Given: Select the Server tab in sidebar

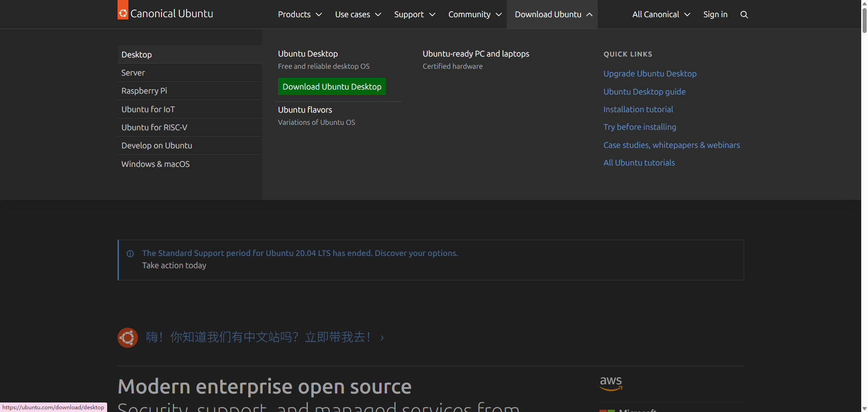Looking at the screenshot, I should tap(133, 73).
